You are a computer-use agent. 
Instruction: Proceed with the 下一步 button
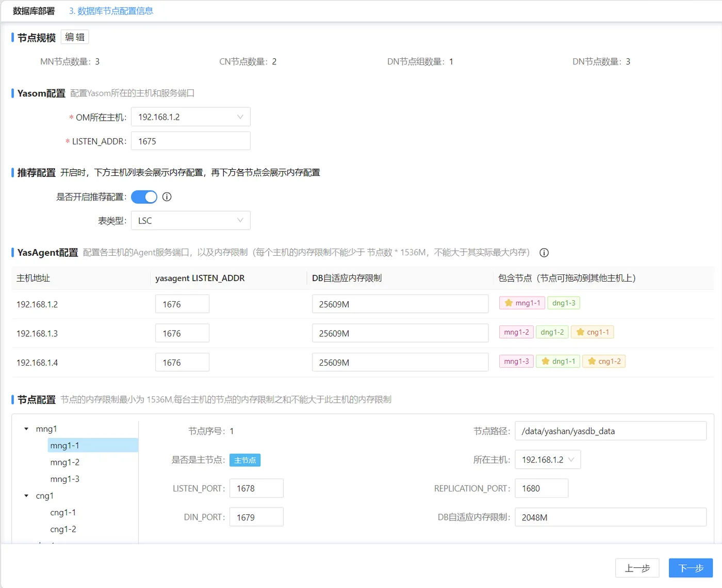point(691,568)
